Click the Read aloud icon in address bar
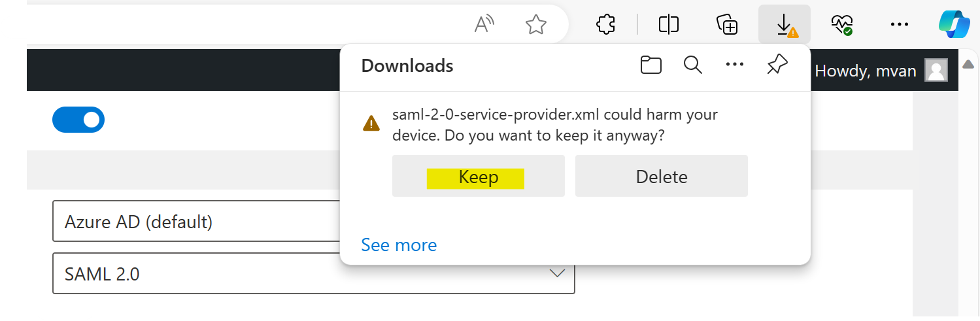The width and height of the screenshot is (980, 321). 484,24
